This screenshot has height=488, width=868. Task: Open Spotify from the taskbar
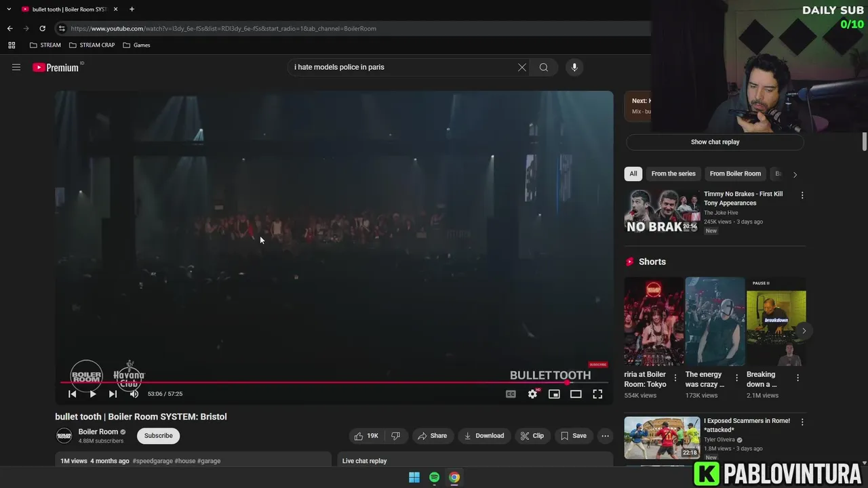435,477
